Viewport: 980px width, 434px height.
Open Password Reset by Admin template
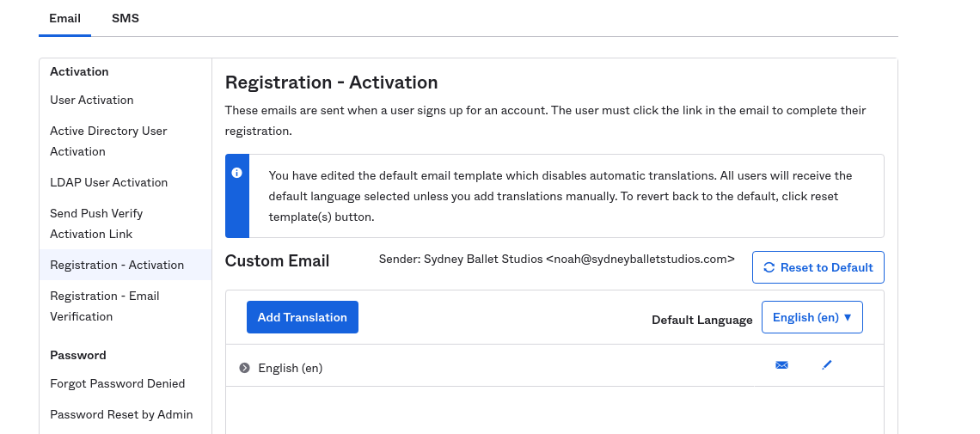121,414
